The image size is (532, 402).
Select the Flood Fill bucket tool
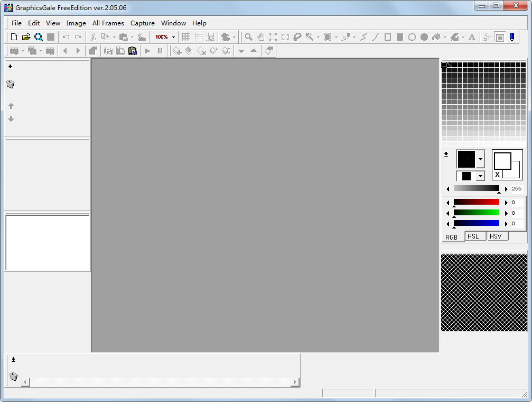pyautogui.click(x=436, y=37)
